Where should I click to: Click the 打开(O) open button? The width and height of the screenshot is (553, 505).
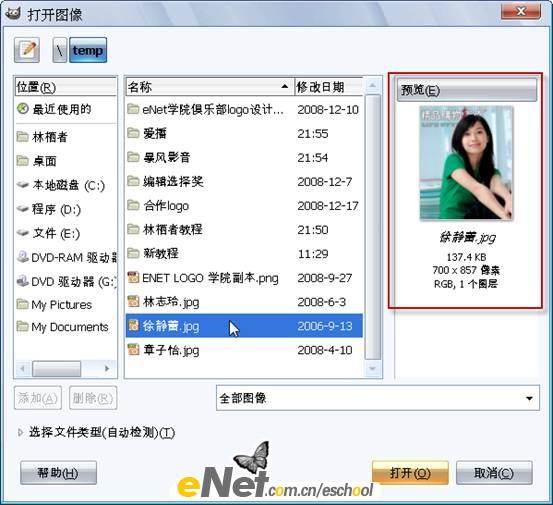click(410, 473)
